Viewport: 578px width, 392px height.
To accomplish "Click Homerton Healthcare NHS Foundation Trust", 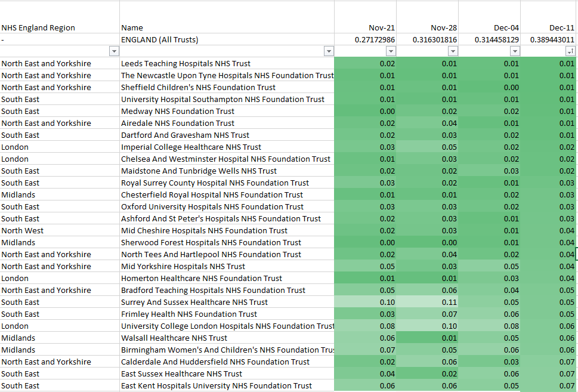I will (227, 278).
